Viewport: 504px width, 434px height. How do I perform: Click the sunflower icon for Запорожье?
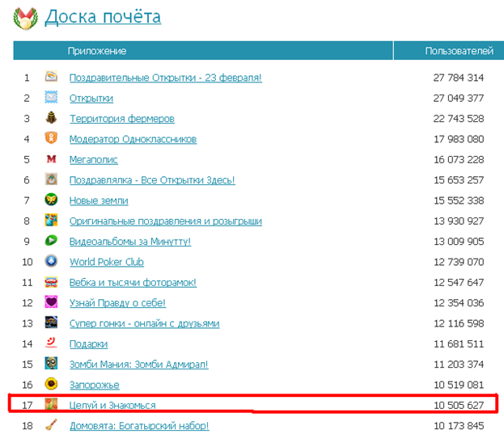[x=51, y=384]
